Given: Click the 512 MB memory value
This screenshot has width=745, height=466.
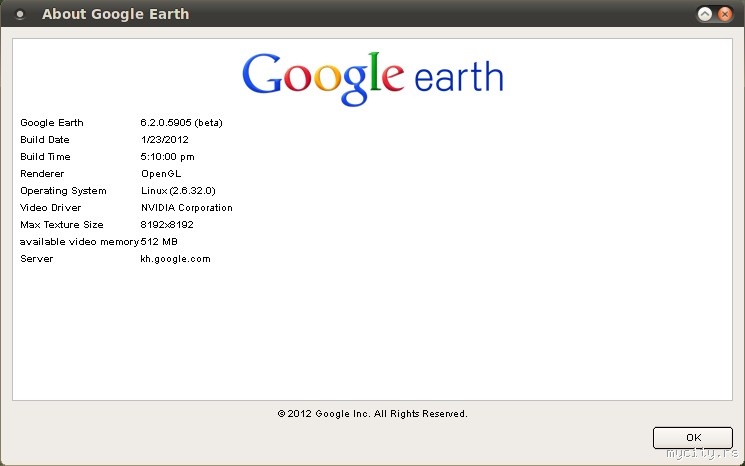Looking at the screenshot, I should (x=159, y=242).
